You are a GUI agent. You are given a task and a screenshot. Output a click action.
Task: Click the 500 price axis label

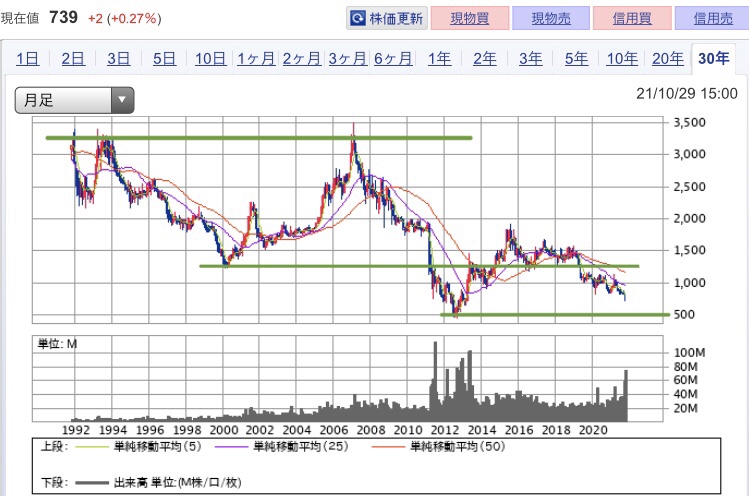[684, 314]
